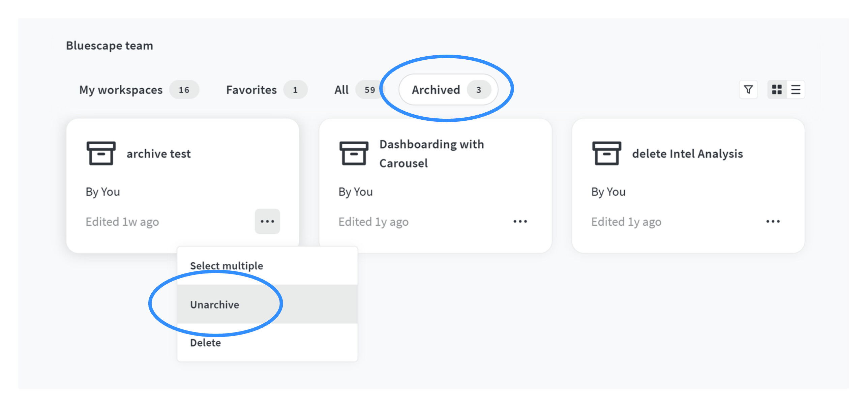Open the archive test workspace title
The image size is (868, 407).
coord(158,154)
